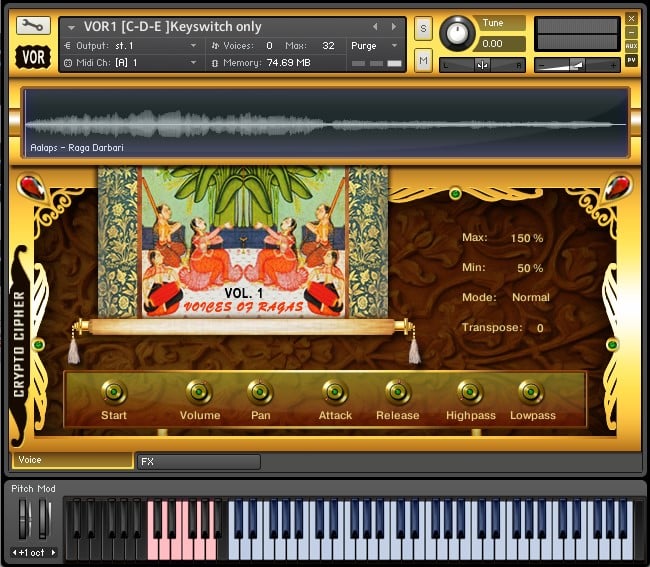Open instrument edit mode with wrench icon

click(x=33, y=26)
